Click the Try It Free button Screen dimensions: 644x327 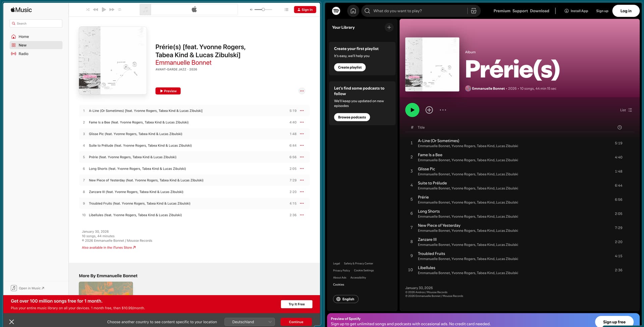tap(297, 304)
